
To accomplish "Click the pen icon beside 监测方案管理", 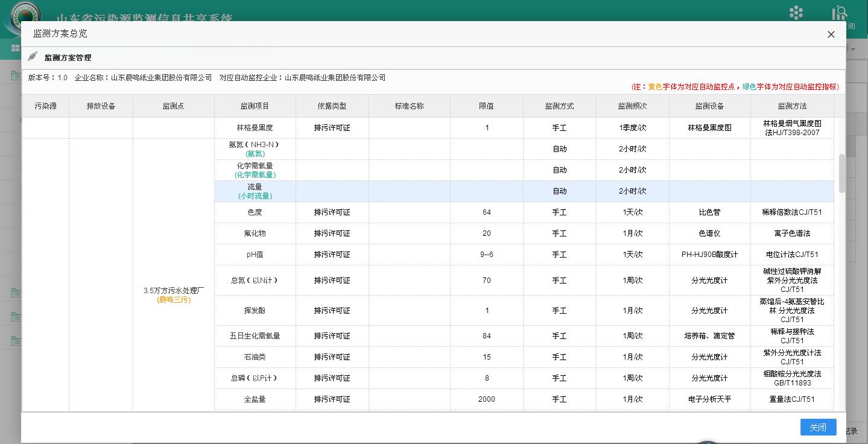I will [32, 56].
